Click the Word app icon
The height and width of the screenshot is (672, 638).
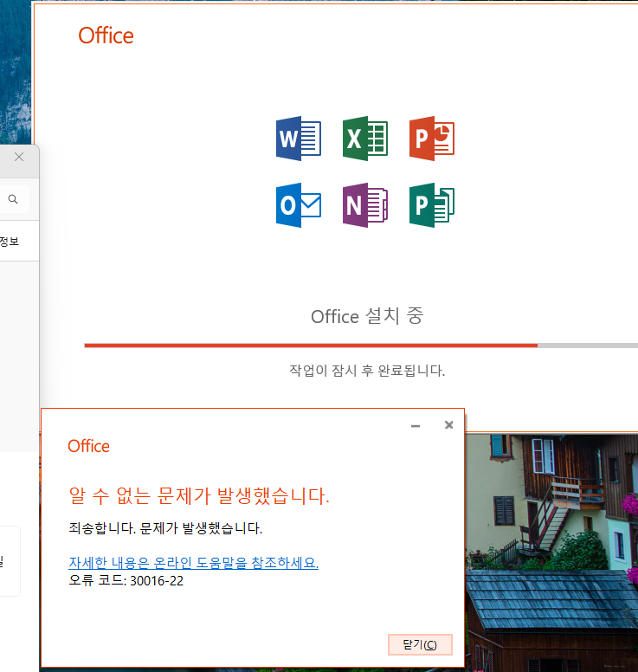(298, 139)
